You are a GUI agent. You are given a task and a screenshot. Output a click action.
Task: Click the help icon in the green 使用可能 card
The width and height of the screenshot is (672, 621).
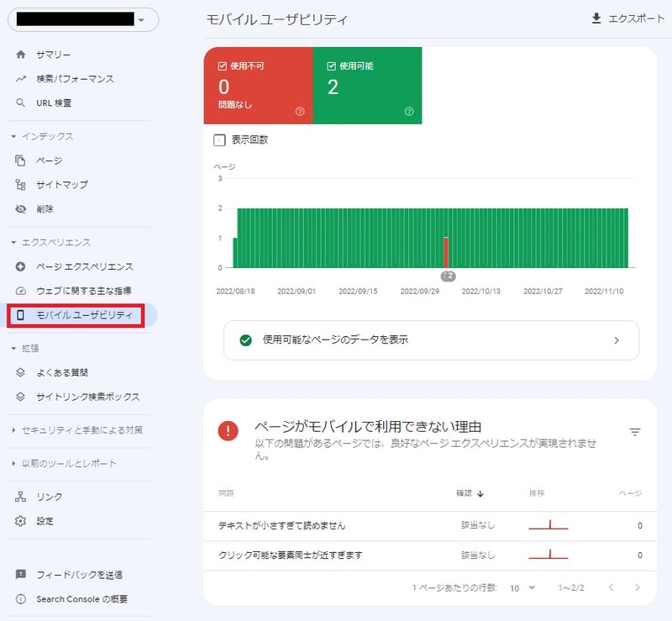409,112
